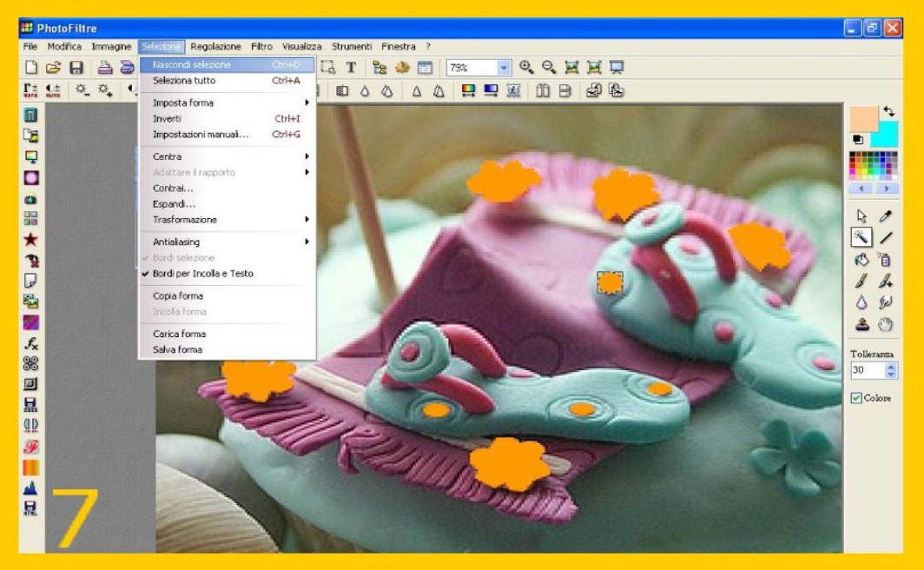This screenshot has width=924, height=570.
Task: Select the Magic Wand tool
Action: (861, 237)
